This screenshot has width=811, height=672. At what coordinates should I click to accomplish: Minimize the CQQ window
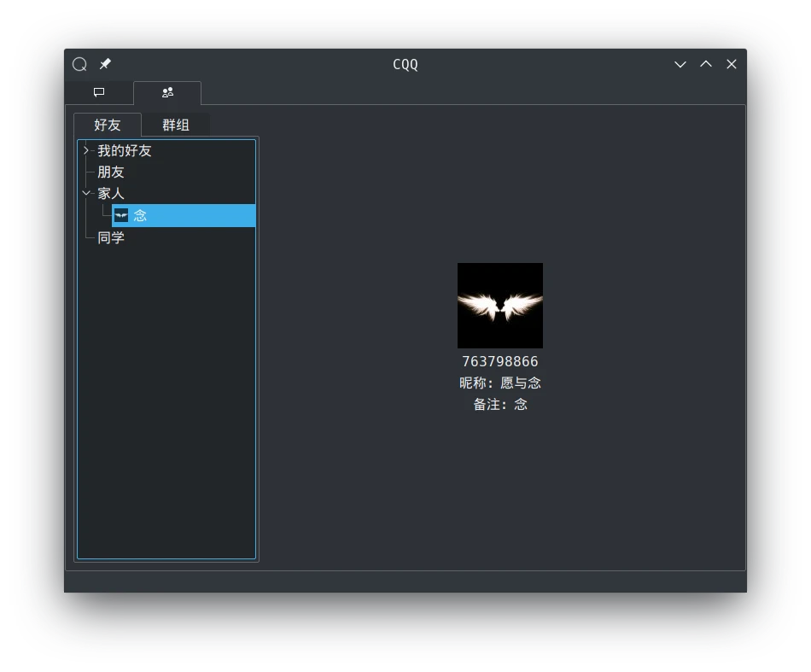680,64
